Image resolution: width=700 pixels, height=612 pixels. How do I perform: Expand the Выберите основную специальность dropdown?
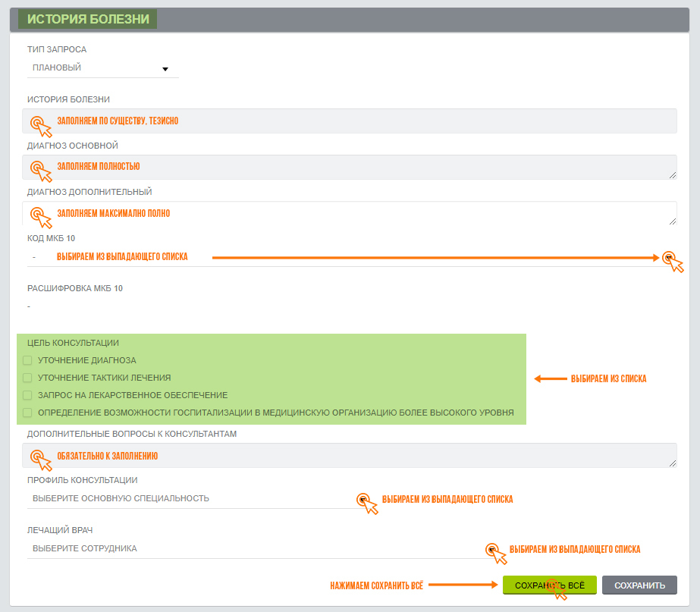(x=190, y=499)
